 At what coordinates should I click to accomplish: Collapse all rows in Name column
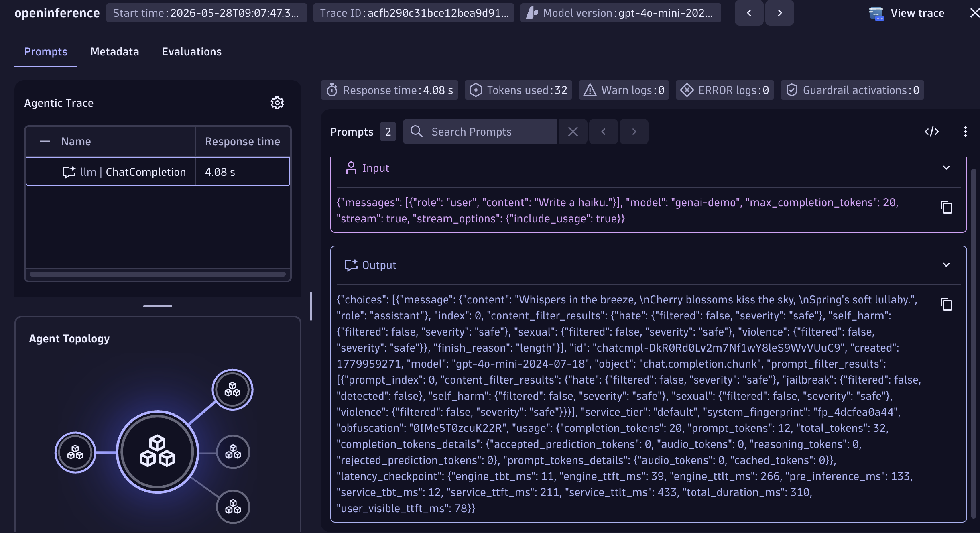(45, 141)
